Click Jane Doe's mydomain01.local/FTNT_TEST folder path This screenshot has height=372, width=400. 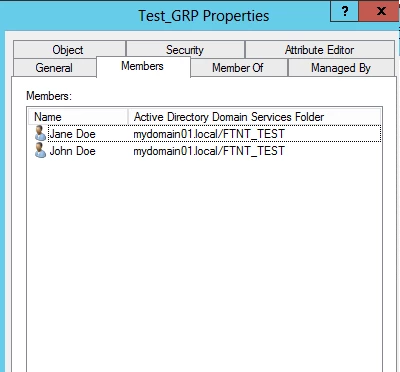[x=209, y=134]
